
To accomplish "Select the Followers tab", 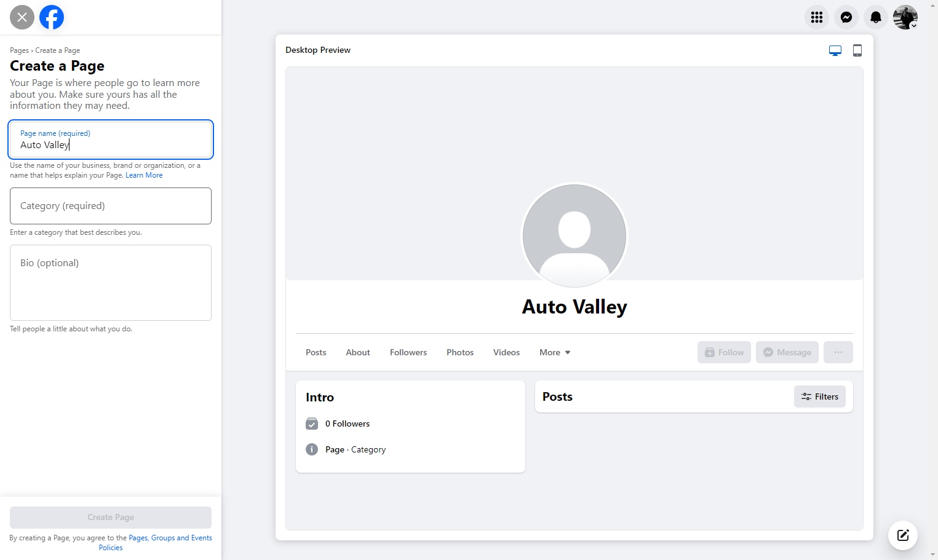I will click(408, 352).
